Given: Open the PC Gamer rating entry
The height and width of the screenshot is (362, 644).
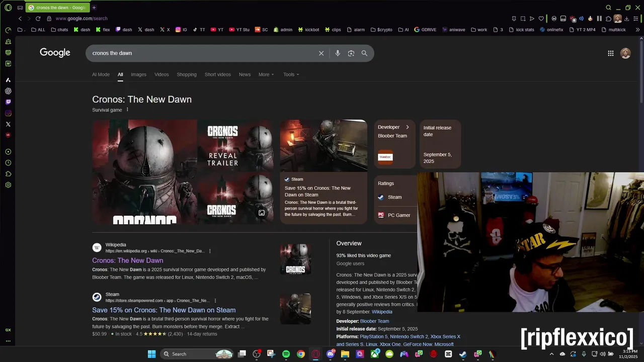Looking at the screenshot, I should click(x=395, y=215).
